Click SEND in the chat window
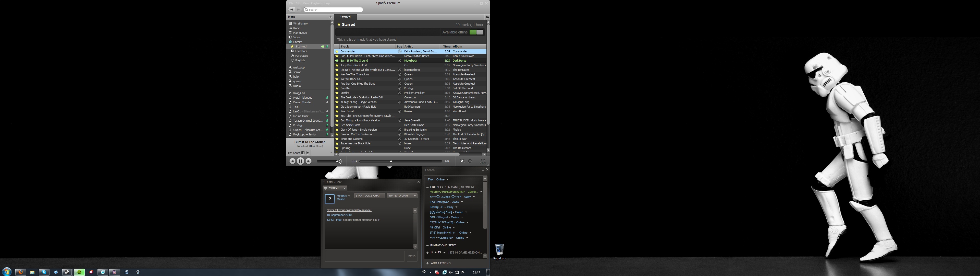This screenshot has width=980, height=276. point(412,257)
